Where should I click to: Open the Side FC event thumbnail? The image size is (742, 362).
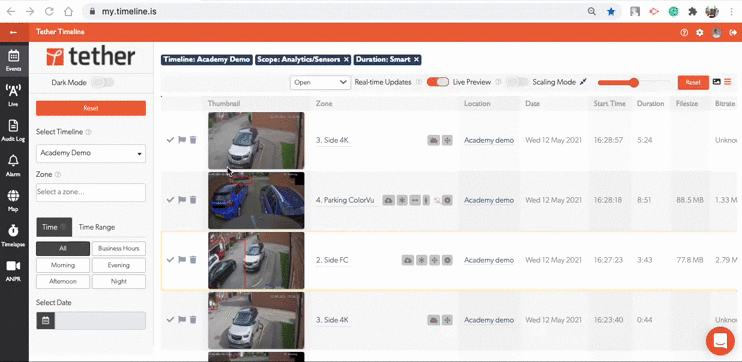click(256, 260)
